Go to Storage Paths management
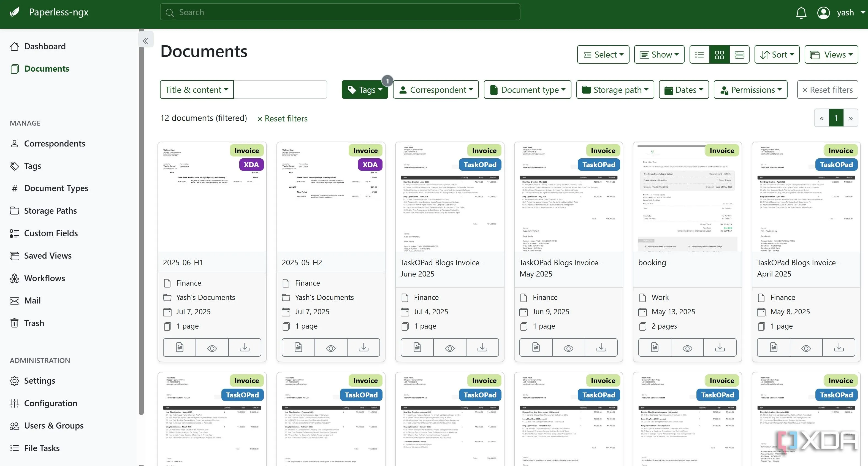This screenshot has height=466, width=868. coord(51,210)
